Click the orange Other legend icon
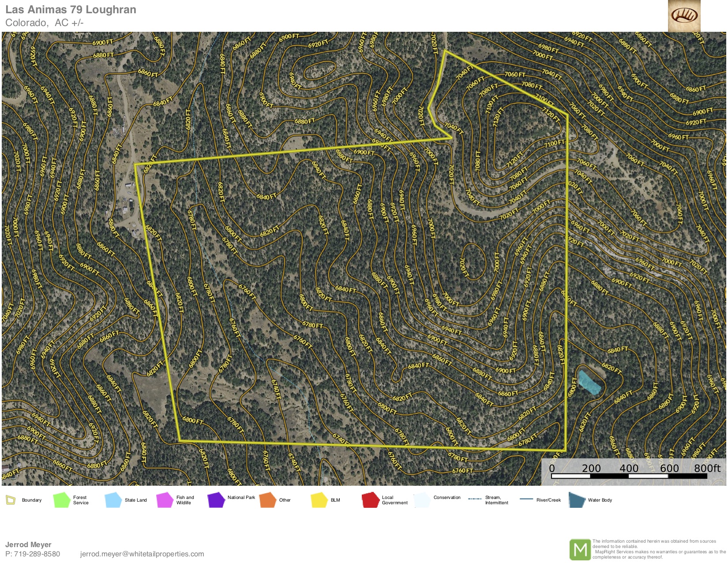Viewport: 728px width, 563px height. tap(267, 500)
